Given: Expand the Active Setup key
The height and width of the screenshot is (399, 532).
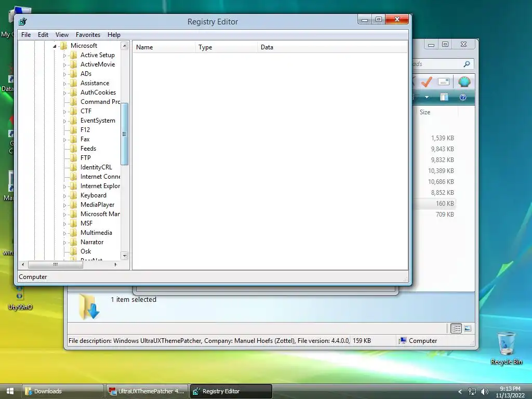Looking at the screenshot, I should point(64,55).
